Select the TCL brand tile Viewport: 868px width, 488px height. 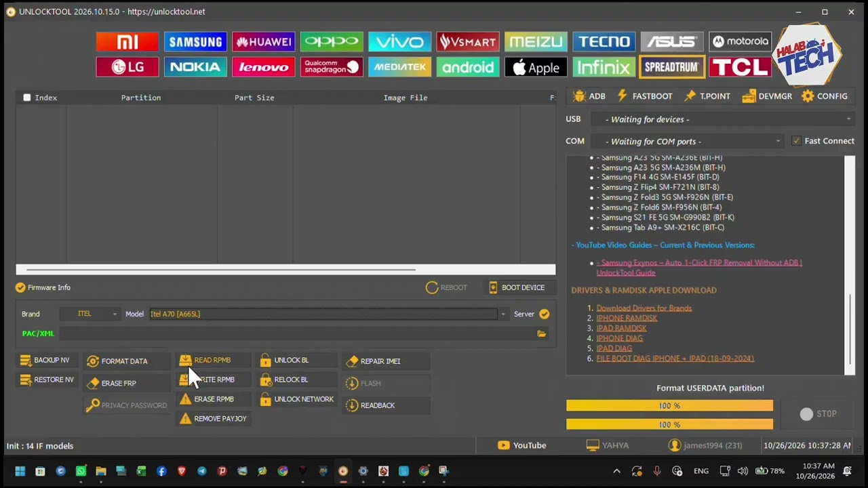coord(740,67)
